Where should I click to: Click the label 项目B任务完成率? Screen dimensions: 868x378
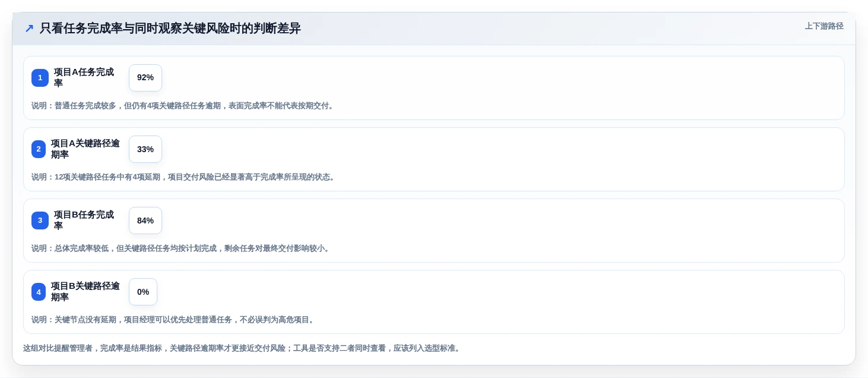pyautogui.click(x=84, y=220)
